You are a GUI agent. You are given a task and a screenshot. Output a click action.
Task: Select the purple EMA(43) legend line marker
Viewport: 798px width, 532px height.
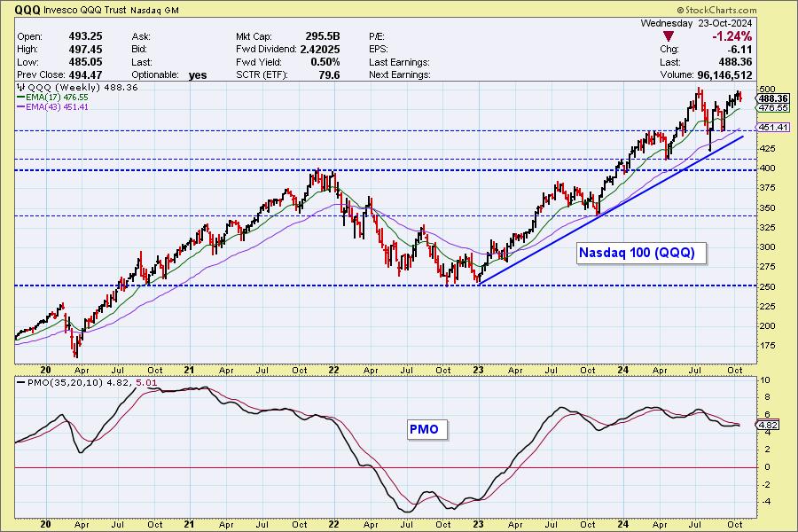click(21, 107)
